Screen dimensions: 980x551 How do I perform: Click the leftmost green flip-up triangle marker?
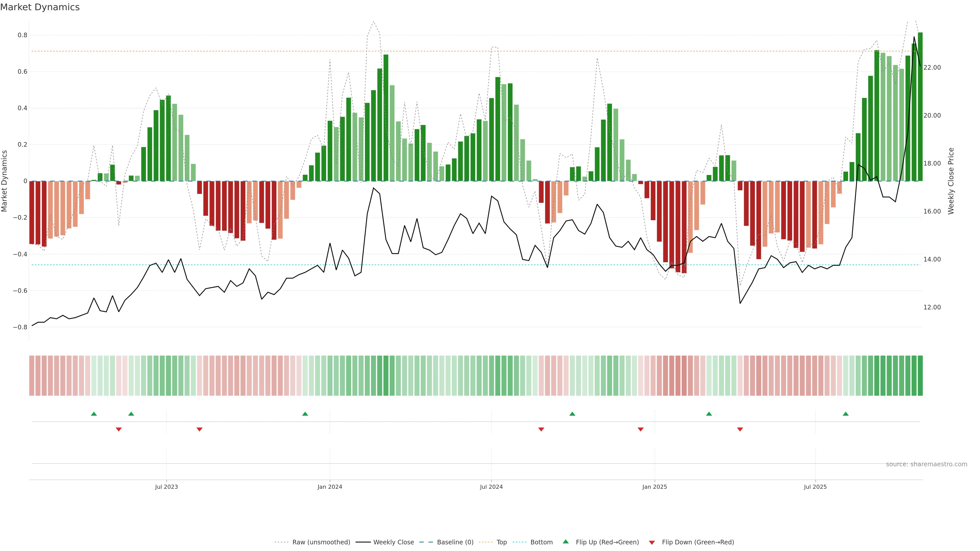(x=94, y=414)
